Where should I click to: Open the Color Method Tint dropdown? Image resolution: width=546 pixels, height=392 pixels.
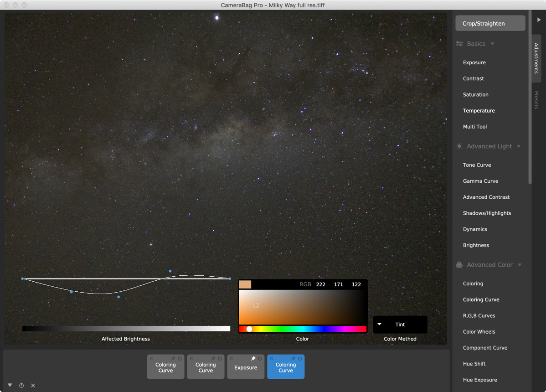[x=400, y=325]
